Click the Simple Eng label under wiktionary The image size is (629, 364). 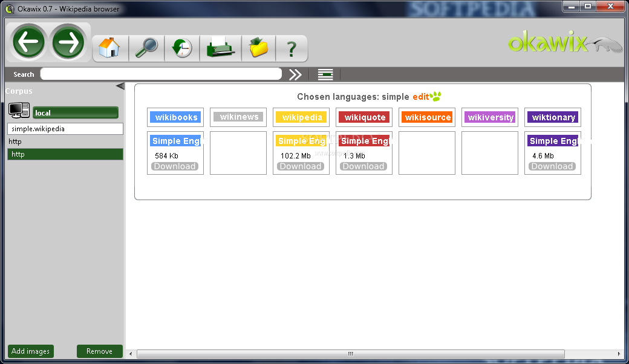pos(553,141)
